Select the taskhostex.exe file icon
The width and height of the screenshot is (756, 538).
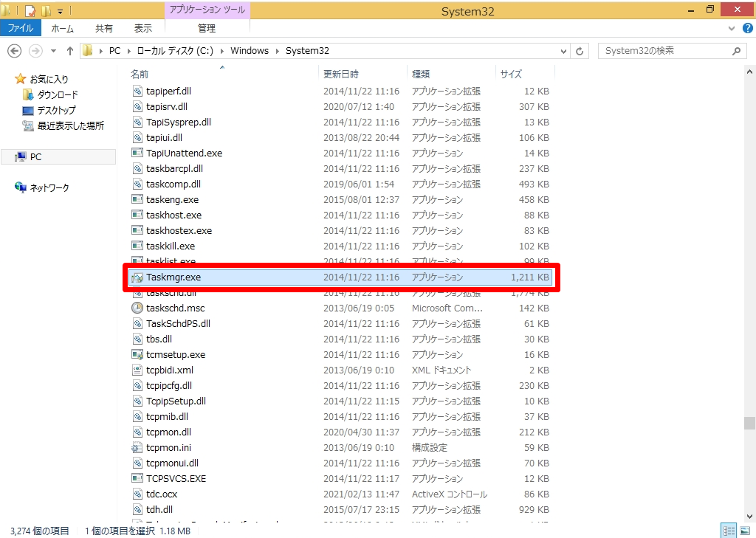[137, 230]
